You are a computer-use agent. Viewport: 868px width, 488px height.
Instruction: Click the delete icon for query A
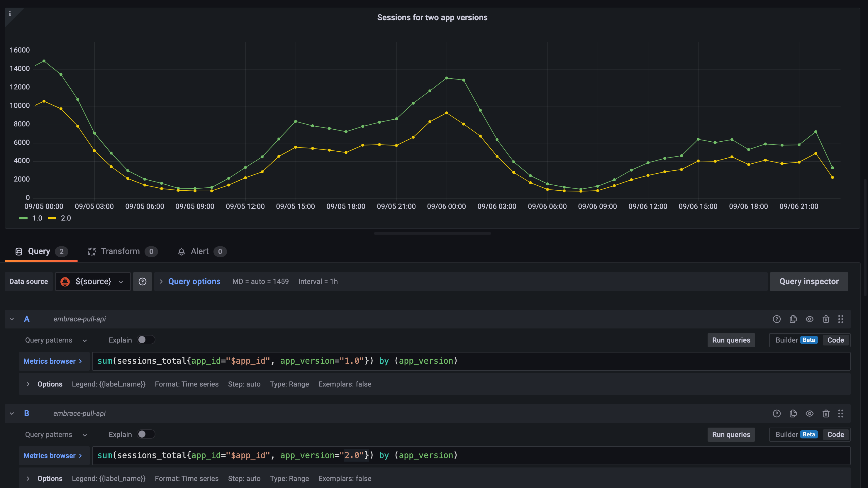click(x=826, y=319)
